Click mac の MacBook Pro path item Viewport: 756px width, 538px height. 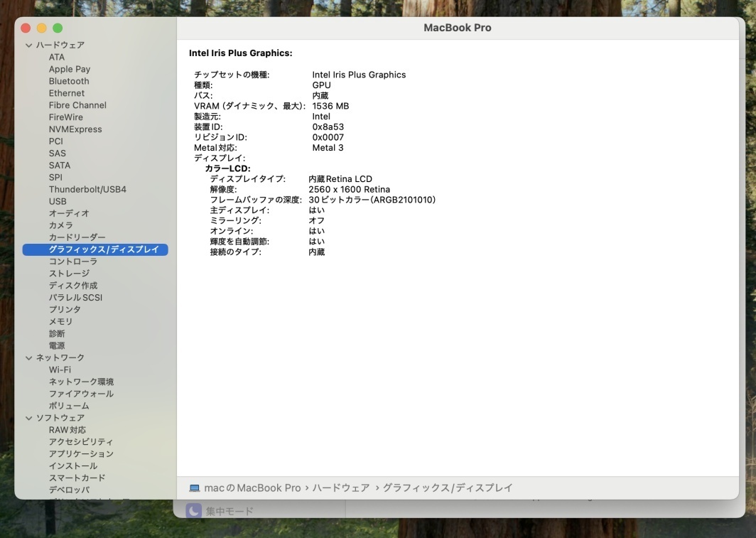click(x=252, y=488)
